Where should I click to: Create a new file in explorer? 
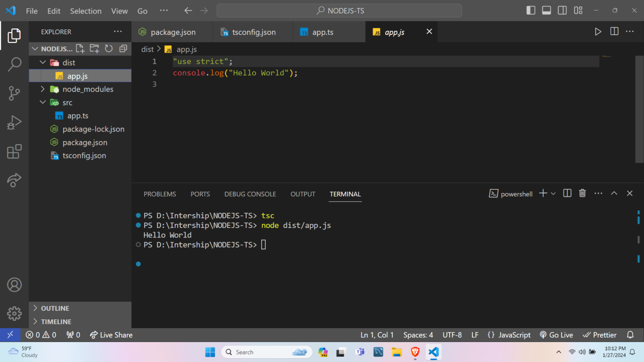coord(80,49)
